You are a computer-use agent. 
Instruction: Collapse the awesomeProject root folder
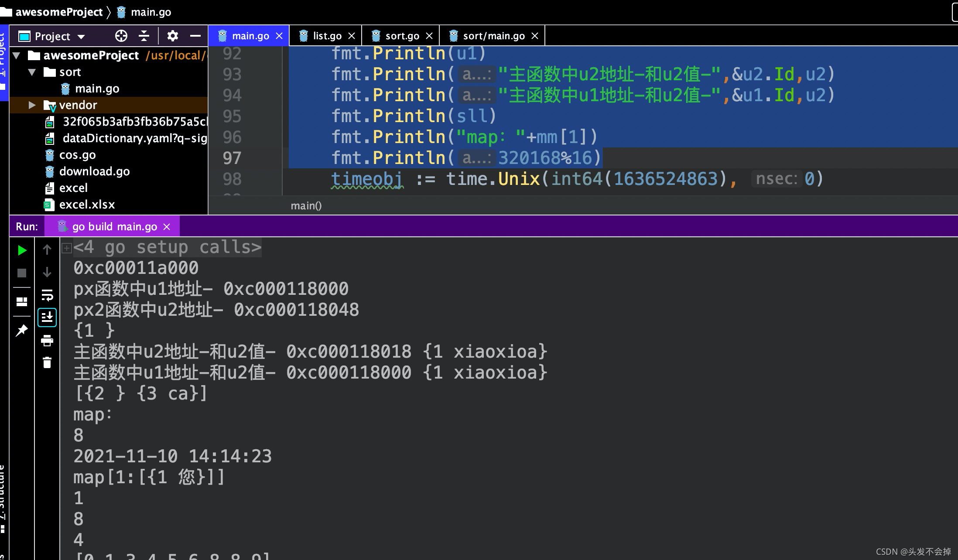tap(17, 55)
